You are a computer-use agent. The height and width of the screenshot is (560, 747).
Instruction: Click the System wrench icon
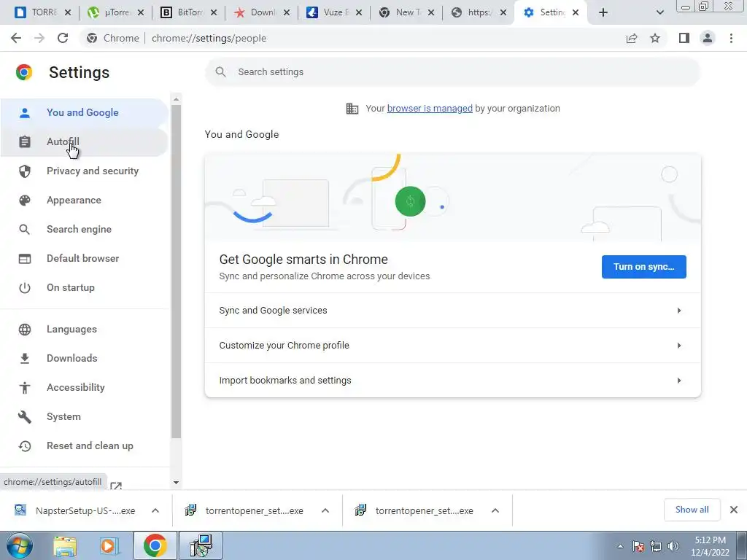(24, 416)
